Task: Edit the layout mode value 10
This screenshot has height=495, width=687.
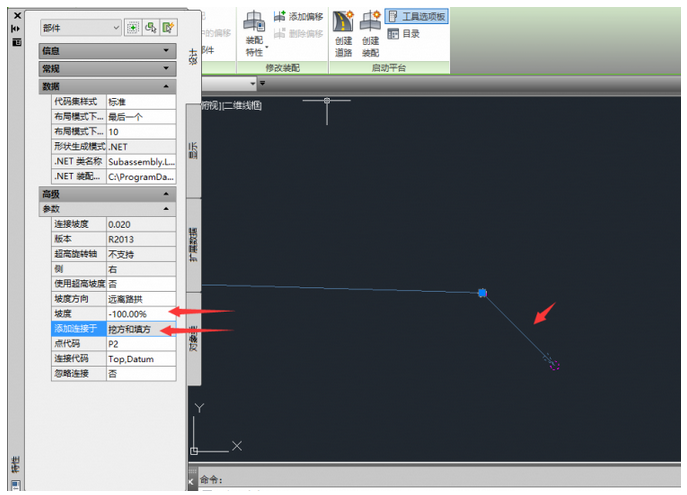Action: pyautogui.click(x=141, y=132)
